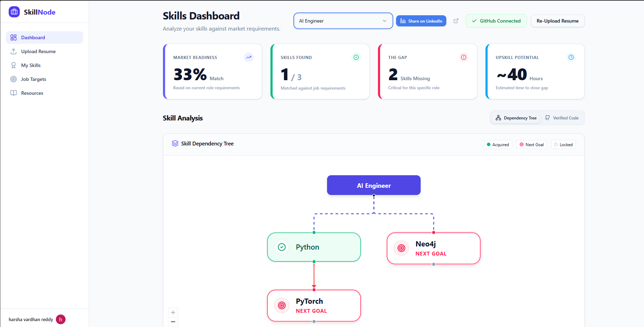The image size is (644, 327).
Task: Click the clock icon on Upskill Potential card
Action: click(571, 57)
